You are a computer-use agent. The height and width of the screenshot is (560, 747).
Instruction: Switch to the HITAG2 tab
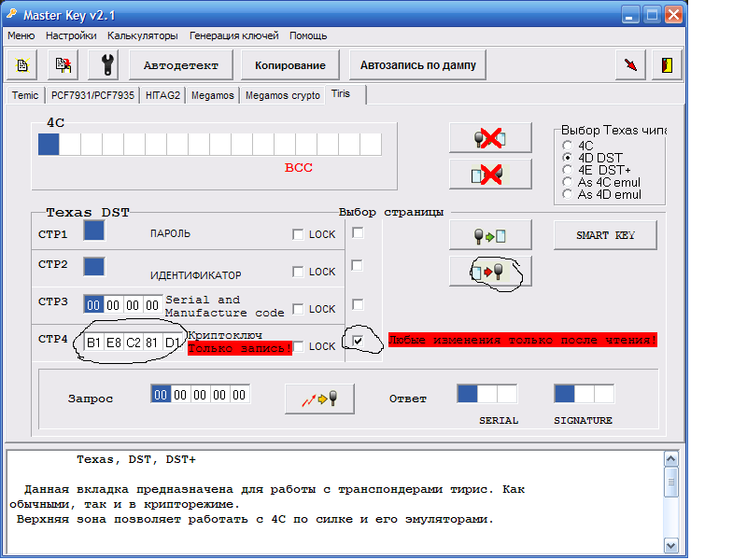point(162,95)
